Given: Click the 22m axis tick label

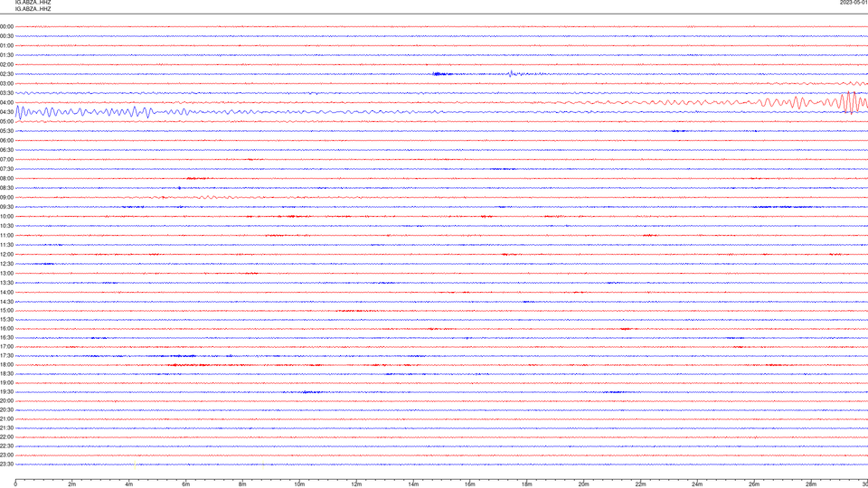Looking at the screenshot, I should pos(640,484).
